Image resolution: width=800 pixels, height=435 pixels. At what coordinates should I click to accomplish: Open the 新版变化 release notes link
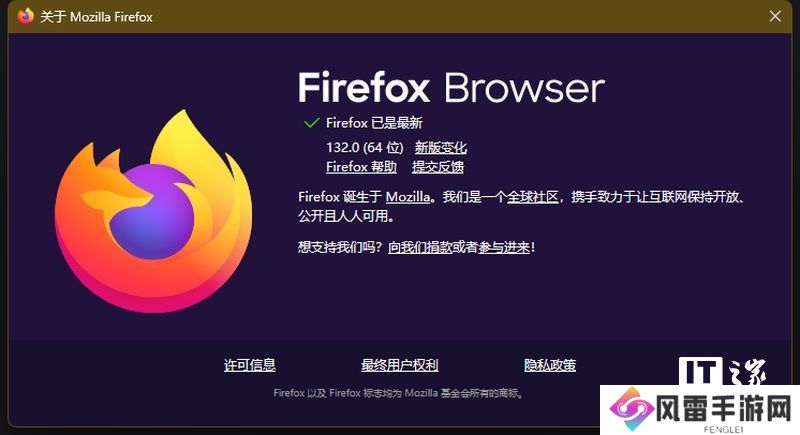click(441, 148)
